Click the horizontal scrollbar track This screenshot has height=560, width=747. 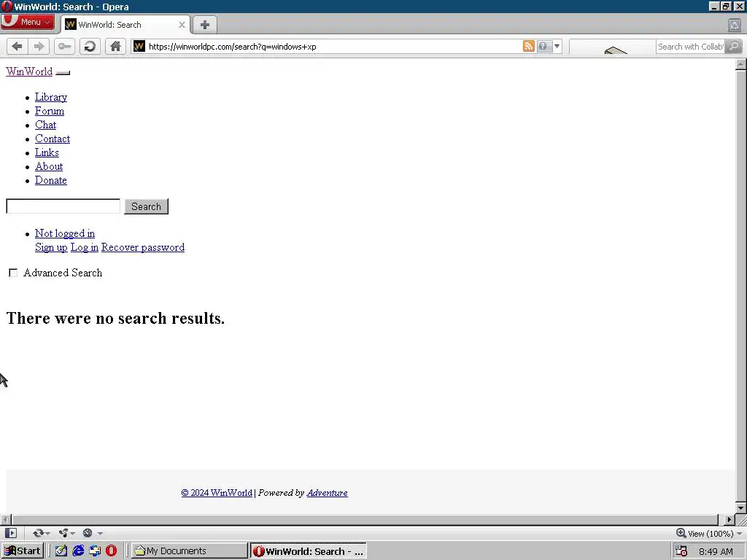pos(365,519)
